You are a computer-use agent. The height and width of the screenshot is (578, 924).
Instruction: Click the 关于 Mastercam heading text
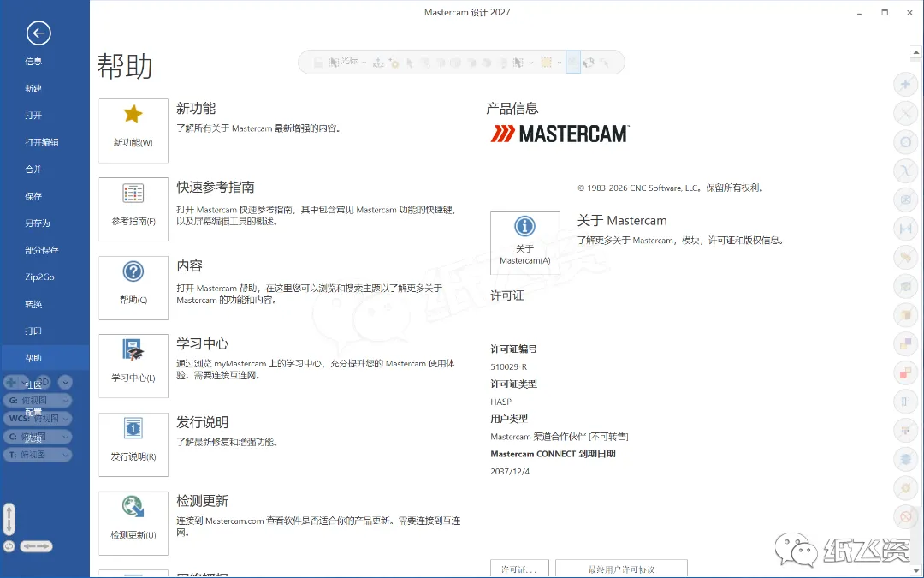pos(622,221)
